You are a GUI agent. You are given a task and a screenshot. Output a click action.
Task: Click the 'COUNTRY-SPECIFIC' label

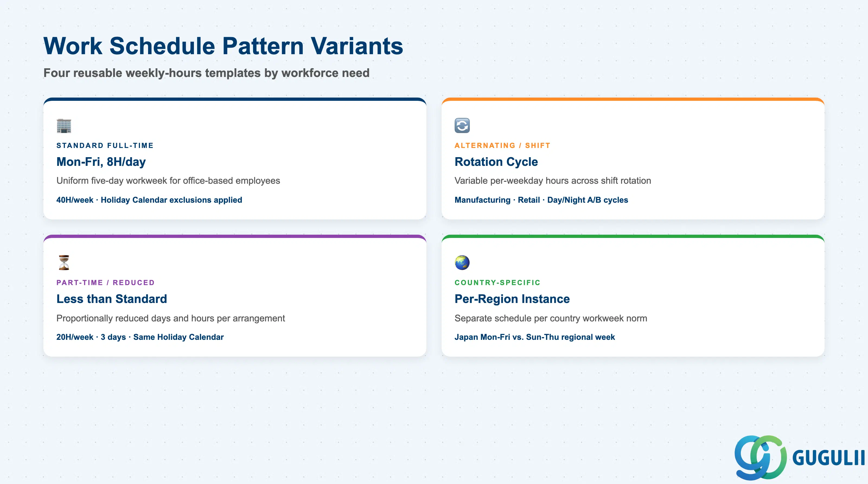(x=497, y=282)
